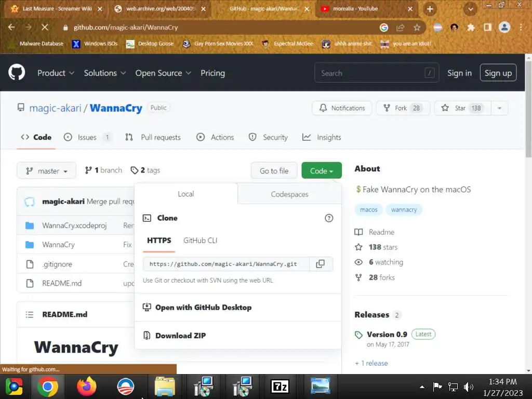The height and width of the screenshot is (399, 532).
Task: Expand the Open Source menu
Action: (163, 73)
